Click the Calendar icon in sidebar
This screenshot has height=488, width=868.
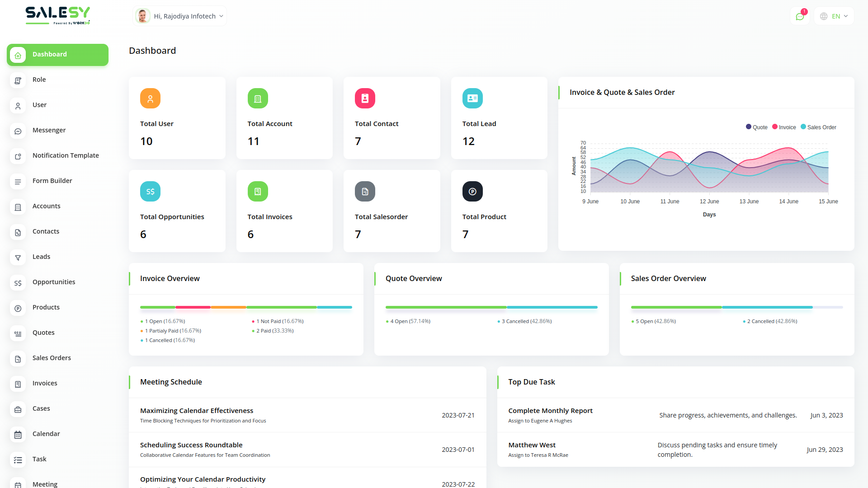click(18, 435)
